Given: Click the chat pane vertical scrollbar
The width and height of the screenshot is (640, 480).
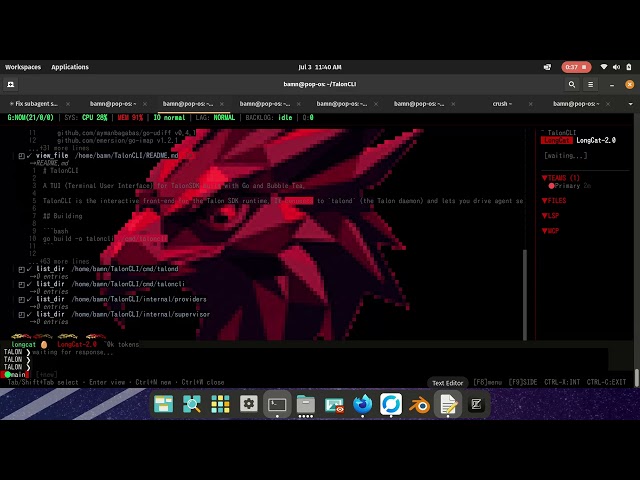Looking at the screenshot, I should tap(524, 294).
